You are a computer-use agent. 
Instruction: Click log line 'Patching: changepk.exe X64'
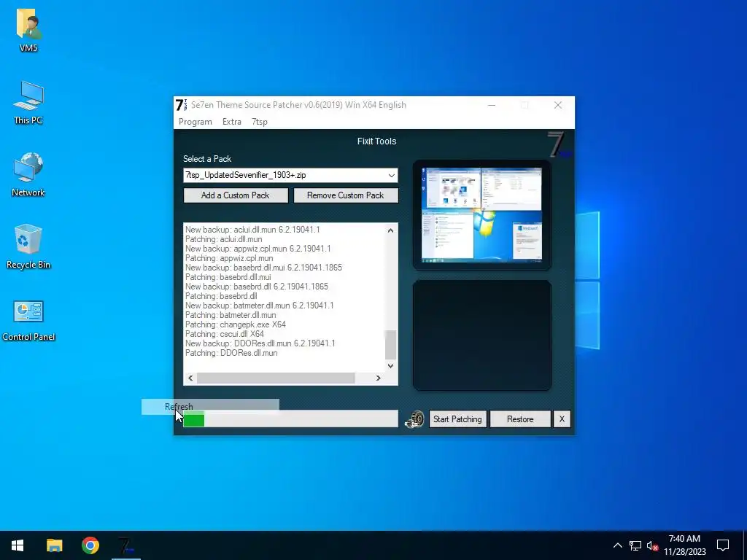click(236, 324)
